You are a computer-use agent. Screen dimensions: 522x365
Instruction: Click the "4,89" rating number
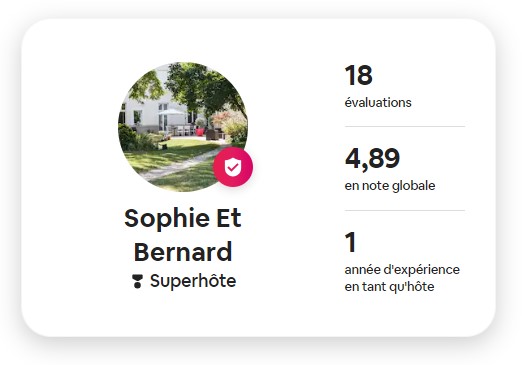[372, 159]
